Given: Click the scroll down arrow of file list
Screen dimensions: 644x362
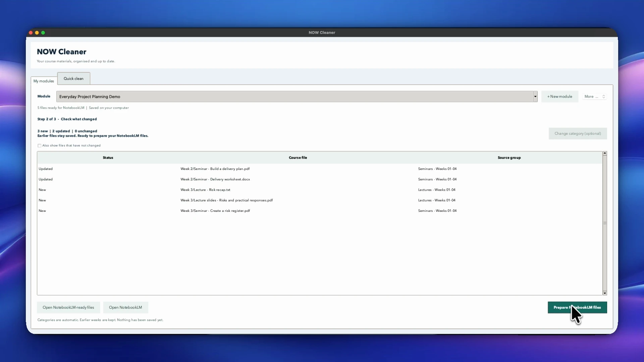Looking at the screenshot, I should pos(605,293).
